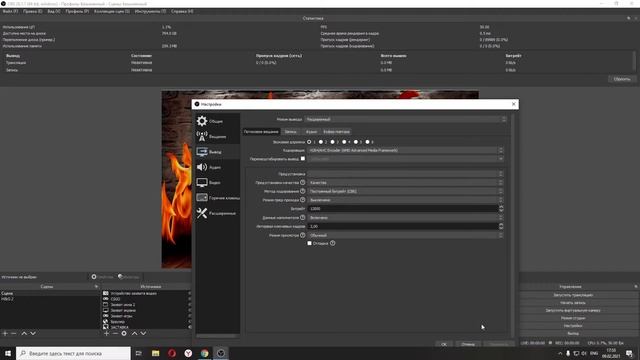
Task: Click help icon next to view mode
Action: [x=303, y=235]
